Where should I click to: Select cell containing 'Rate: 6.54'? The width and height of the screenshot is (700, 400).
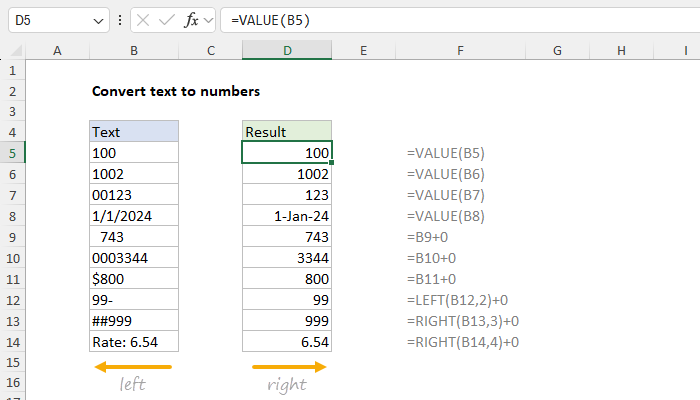(x=134, y=342)
